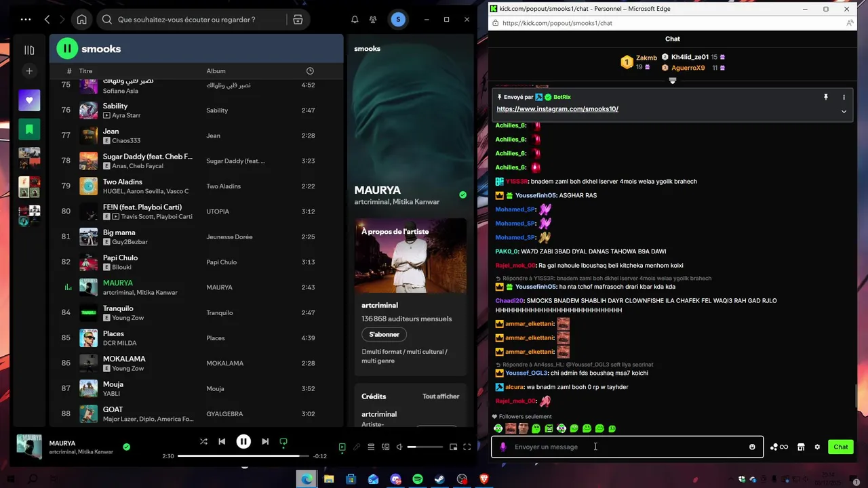The height and width of the screenshot is (488, 868).
Task: Click the MAURYA album art in player bar
Action: tap(29, 447)
